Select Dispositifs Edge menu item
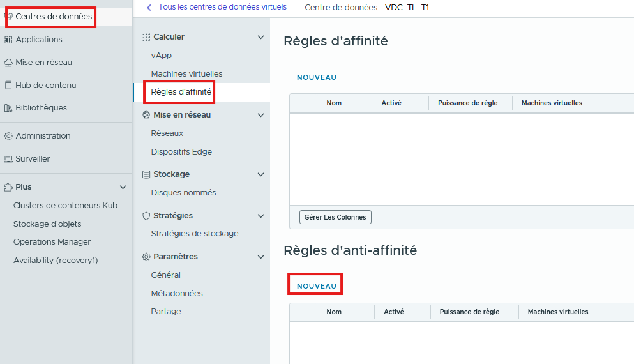The width and height of the screenshot is (634, 364). click(x=181, y=152)
